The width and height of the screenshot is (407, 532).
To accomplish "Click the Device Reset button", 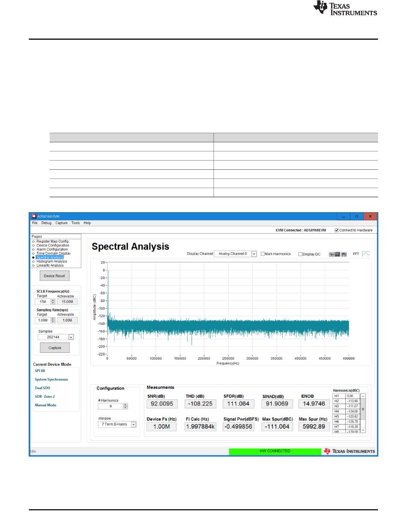I will pyautogui.click(x=55, y=276).
